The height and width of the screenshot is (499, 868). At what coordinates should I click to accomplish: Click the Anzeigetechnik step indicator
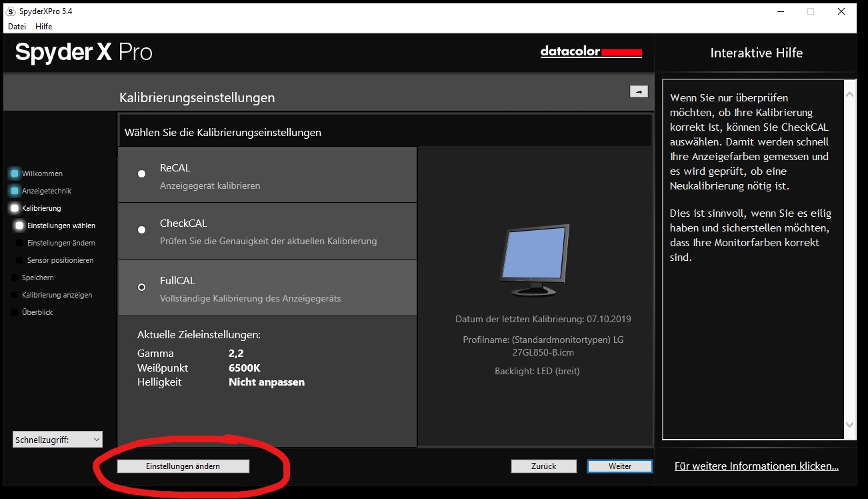(41, 191)
